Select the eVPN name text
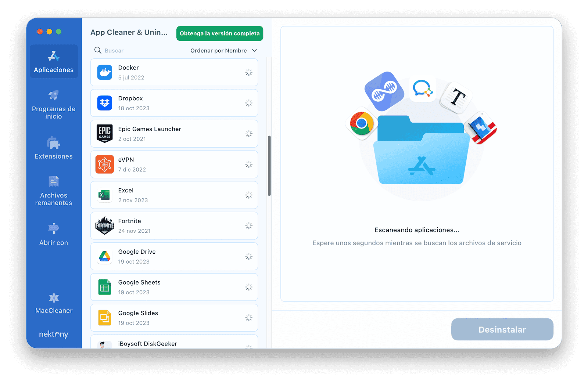This screenshot has width=588, height=383. click(x=126, y=160)
